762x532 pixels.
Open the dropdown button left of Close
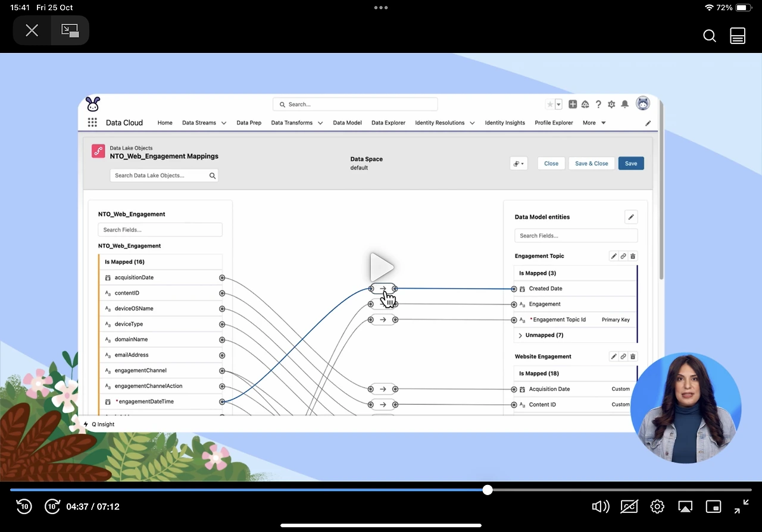[x=519, y=164]
